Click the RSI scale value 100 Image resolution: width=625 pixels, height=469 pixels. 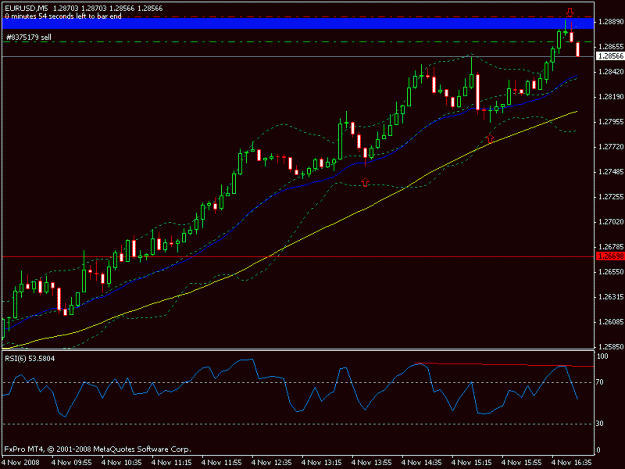point(602,356)
